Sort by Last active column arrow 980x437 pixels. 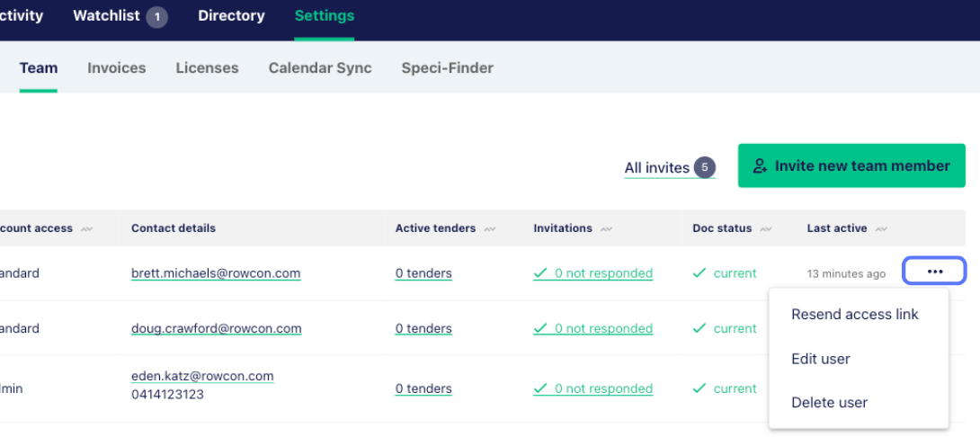point(881,229)
